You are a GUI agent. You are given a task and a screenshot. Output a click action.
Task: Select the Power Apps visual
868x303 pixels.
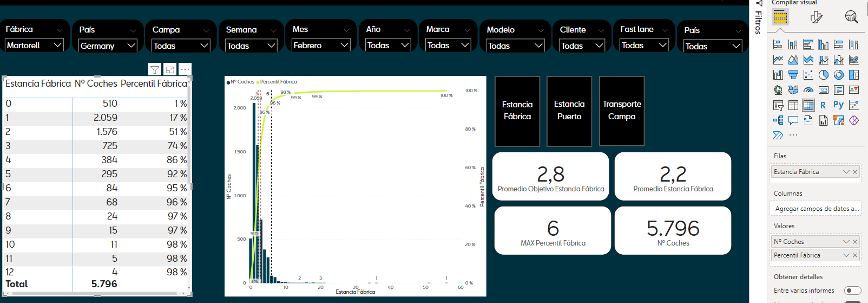pyautogui.click(x=854, y=120)
